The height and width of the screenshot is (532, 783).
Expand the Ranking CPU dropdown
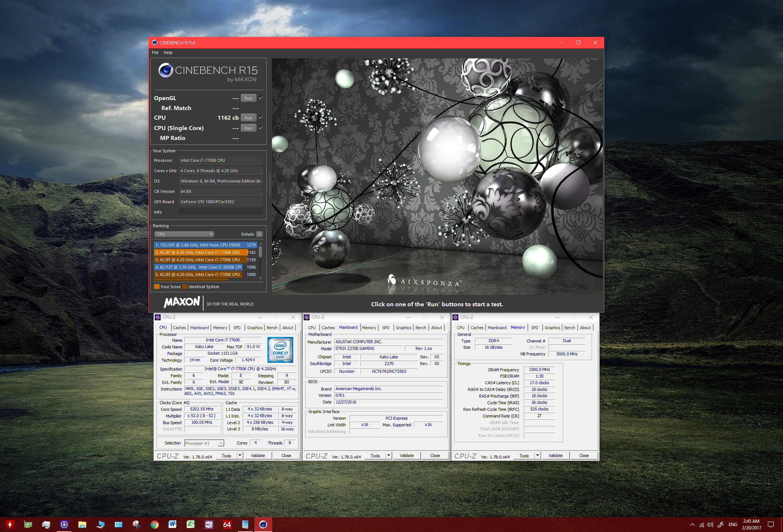(184, 234)
